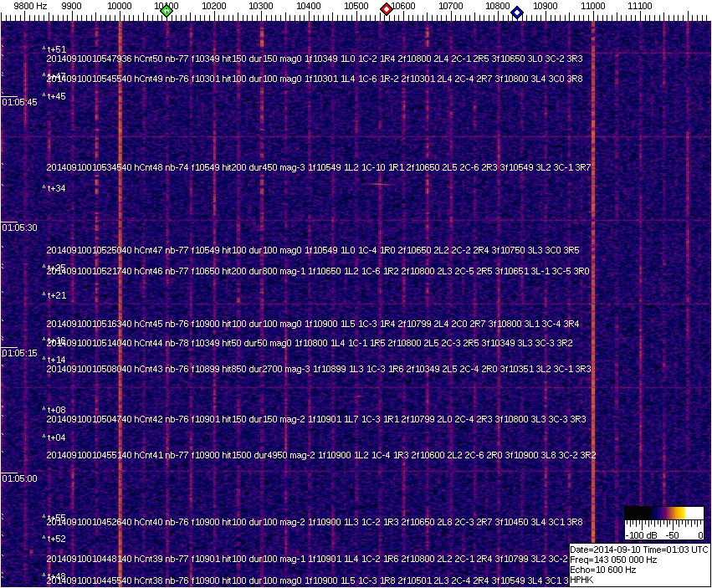Image resolution: width=712 pixels, height=588 pixels.
Task: Select the hCnt41 detection log line
Action: pyautogui.click(x=320, y=456)
